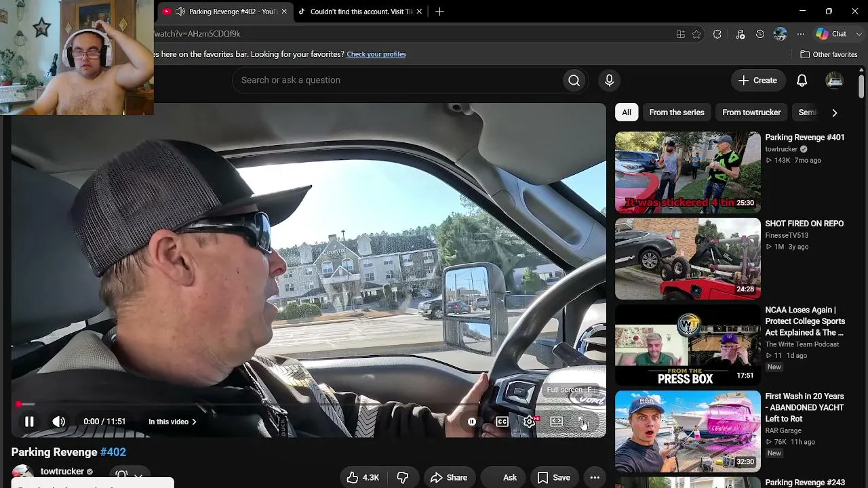This screenshot has height=488, width=868.
Task: Open more actions (three dots) under video
Action: pyautogui.click(x=595, y=478)
